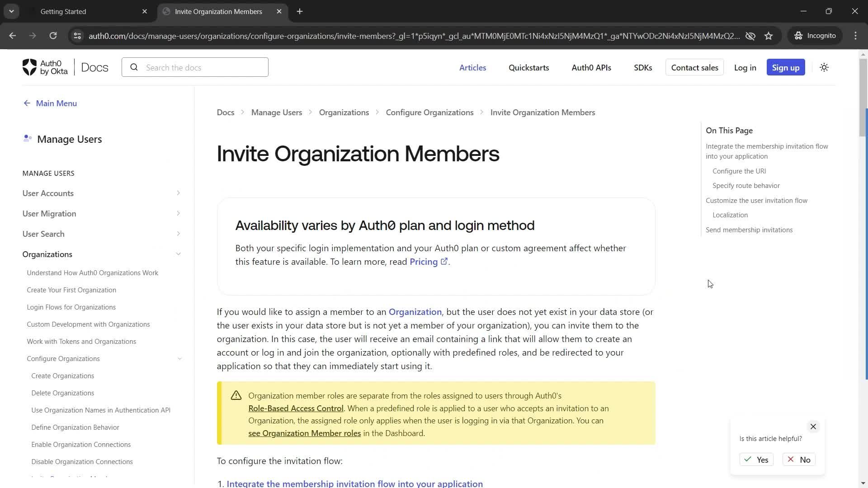Click Integrate the membership invitation flow step link
The height and width of the screenshot is (488, 868).
[354, 483]
